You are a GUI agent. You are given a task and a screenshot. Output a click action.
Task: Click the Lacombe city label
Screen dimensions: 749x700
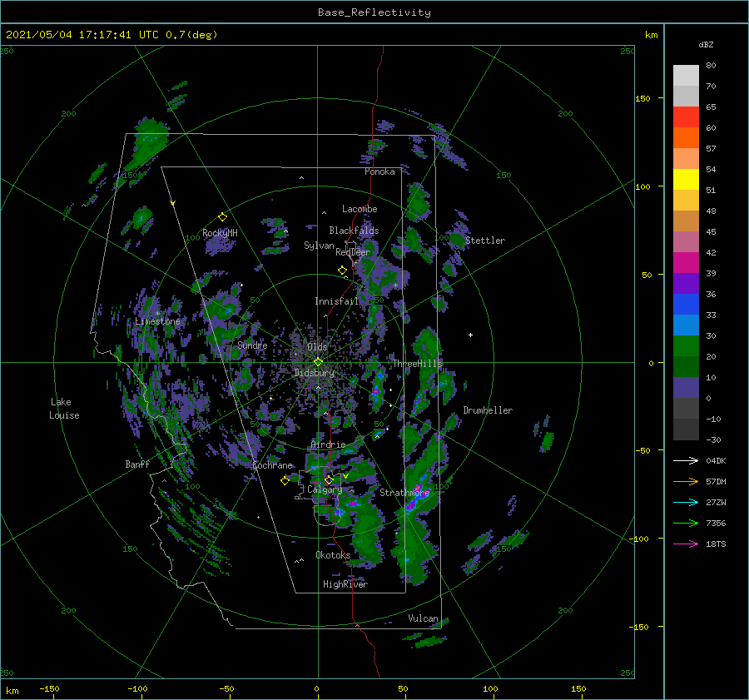360,209
